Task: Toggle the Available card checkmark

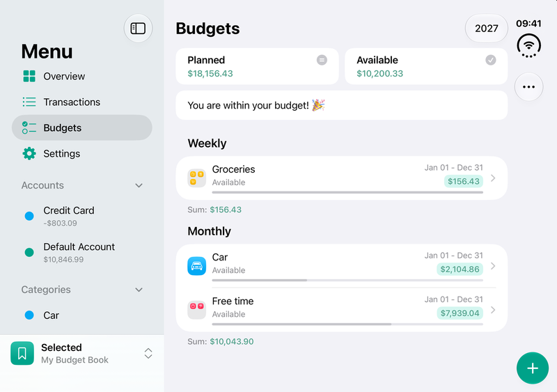Action: coord(491,60)
